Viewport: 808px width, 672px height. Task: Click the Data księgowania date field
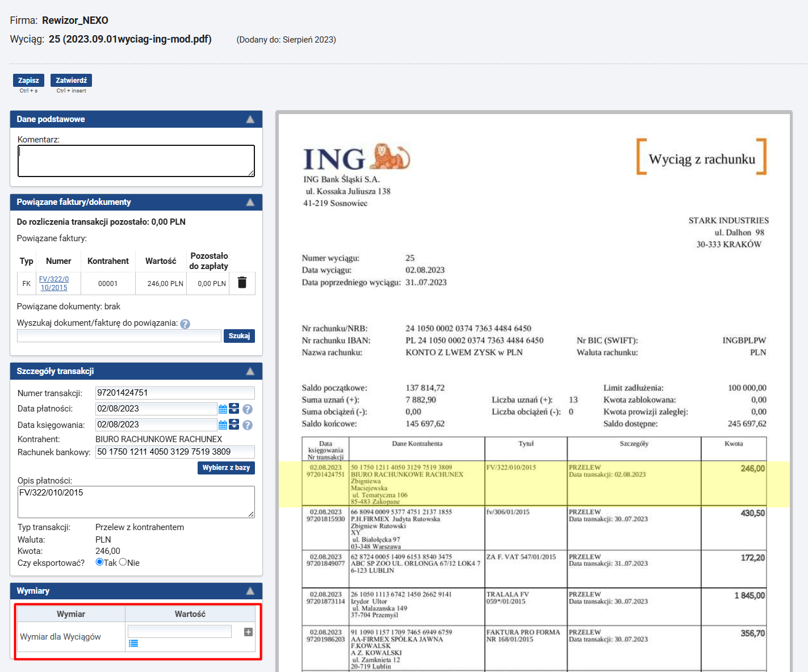(156, 425)
